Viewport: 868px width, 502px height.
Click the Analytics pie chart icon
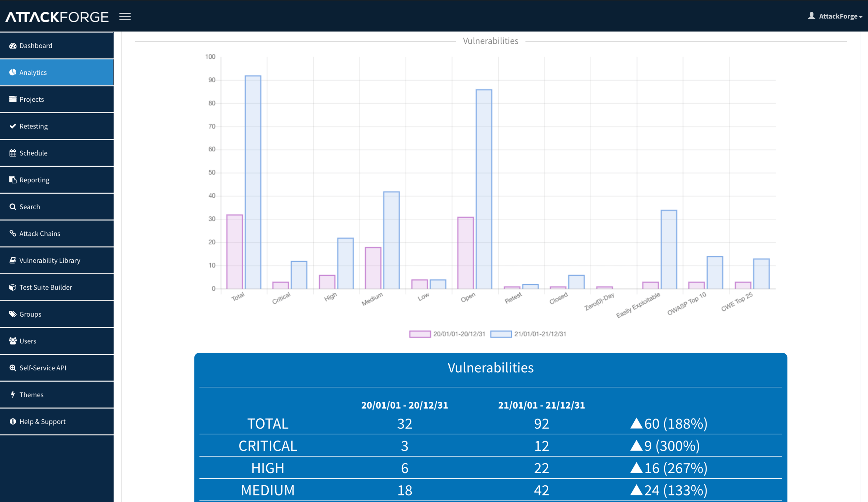(x=13, y=72)
